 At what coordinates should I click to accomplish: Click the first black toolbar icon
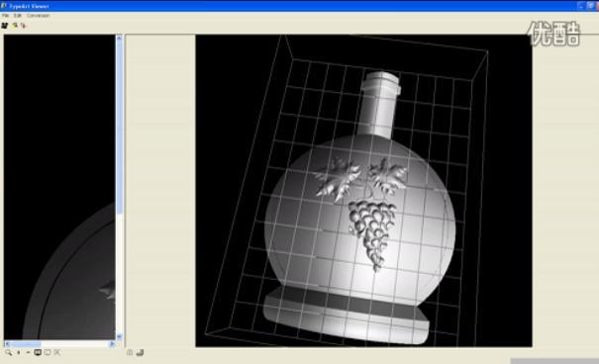tap(5, 25)
